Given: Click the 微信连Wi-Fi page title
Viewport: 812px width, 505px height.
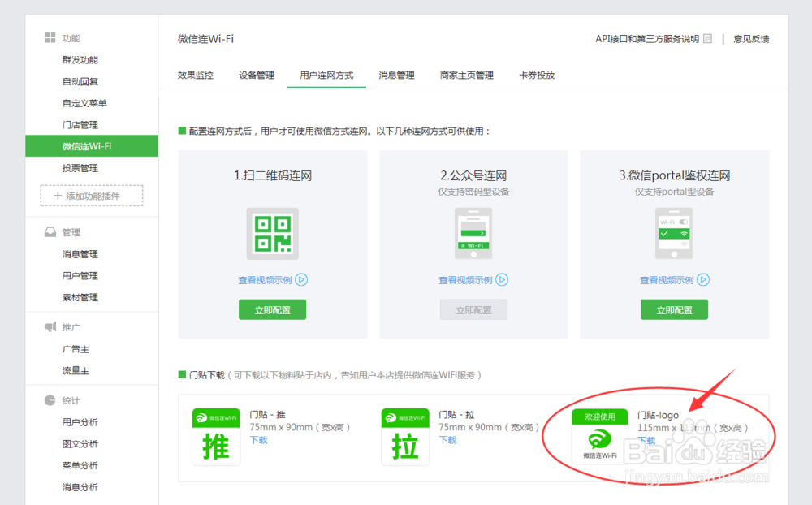Looking at the screenshot, I should [x=205, y=39].
